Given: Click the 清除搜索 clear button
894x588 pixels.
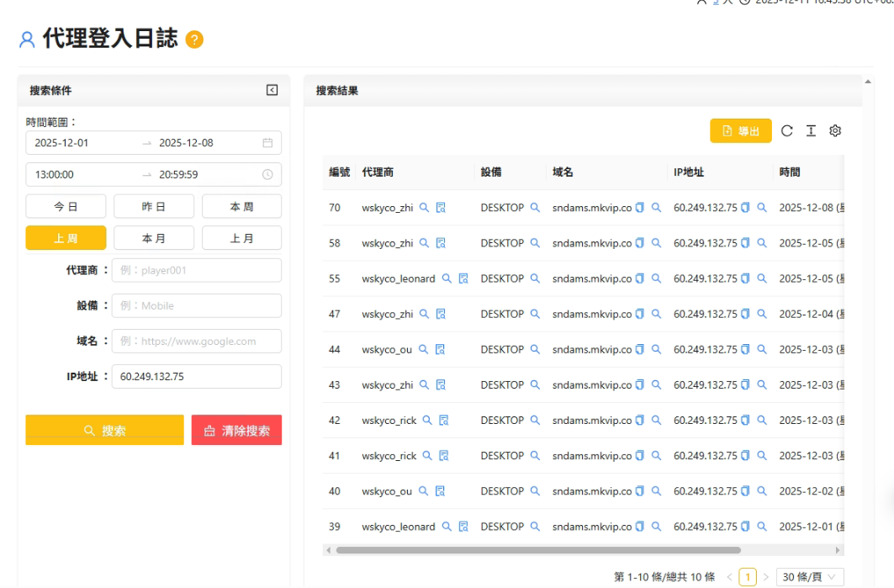Looking at the screenshot, I should click(236, 430).
